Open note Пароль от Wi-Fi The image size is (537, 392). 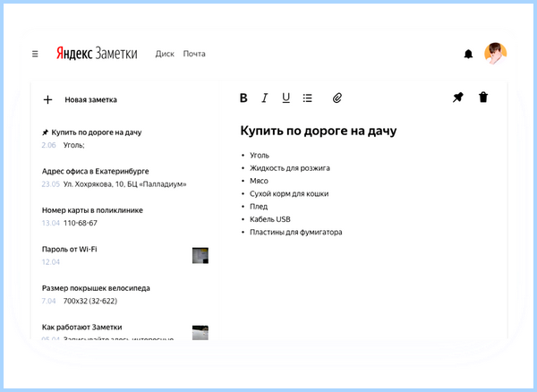pos(125,255)
